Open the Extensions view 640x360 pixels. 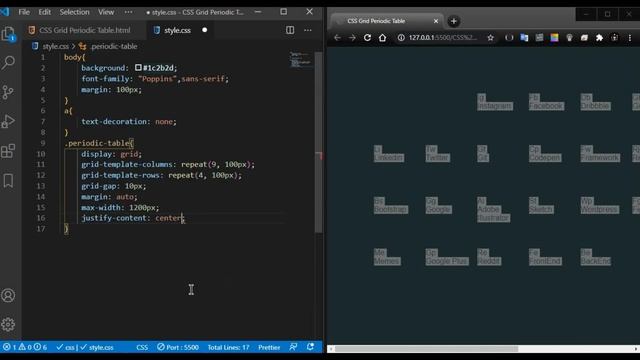click(x=8, y=151)
